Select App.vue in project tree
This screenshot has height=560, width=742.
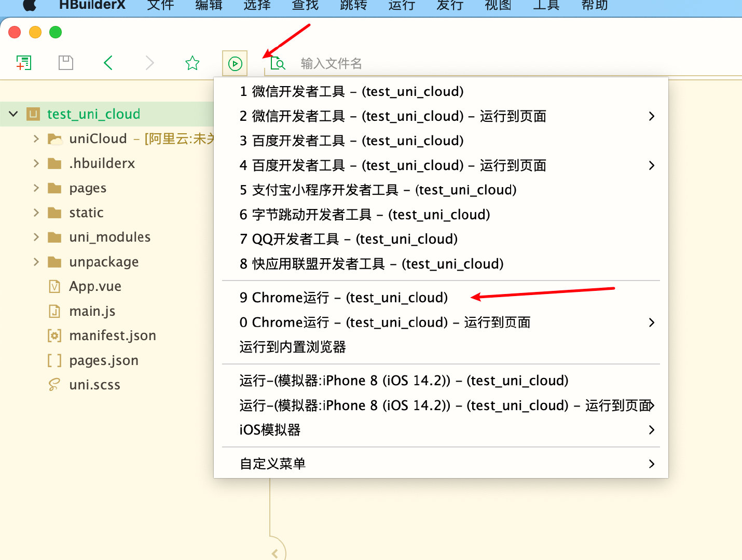pyautogui.click(x=95, y=286)
